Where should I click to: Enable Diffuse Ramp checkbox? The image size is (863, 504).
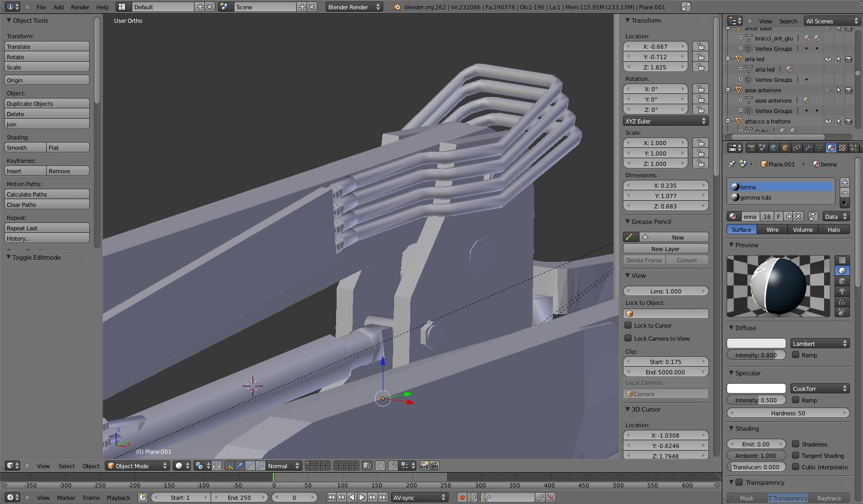[796, 355]
